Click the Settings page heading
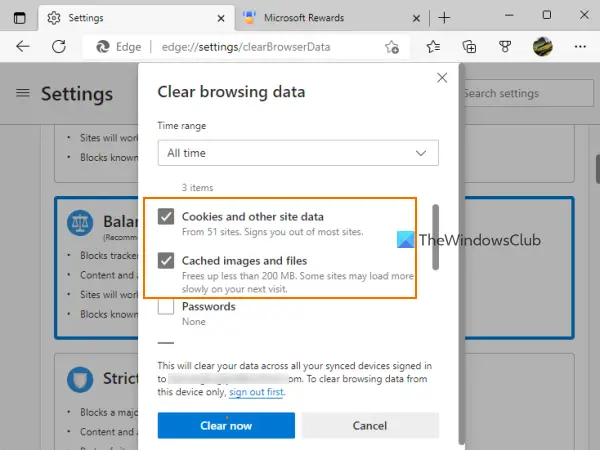 [77, 94]
